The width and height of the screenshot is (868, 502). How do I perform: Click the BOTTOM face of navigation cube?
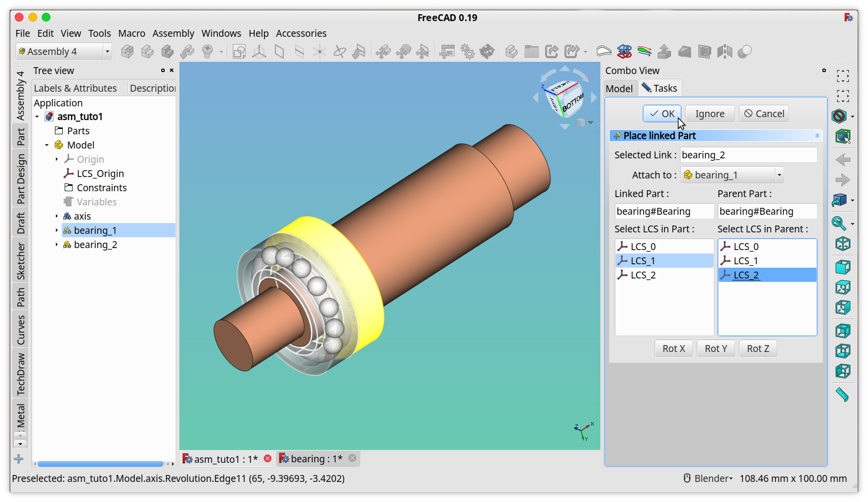tap(573, 102)
